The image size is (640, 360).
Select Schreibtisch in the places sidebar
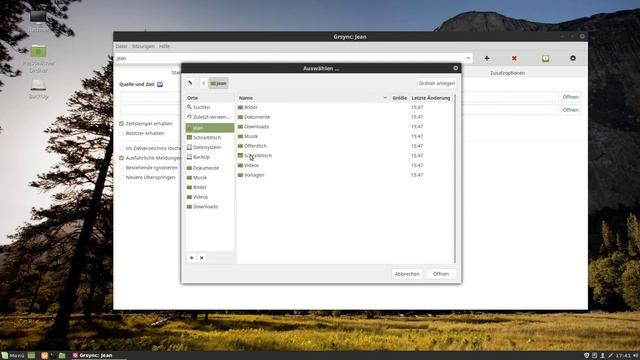pyautogui.click(x=210, y=138)
